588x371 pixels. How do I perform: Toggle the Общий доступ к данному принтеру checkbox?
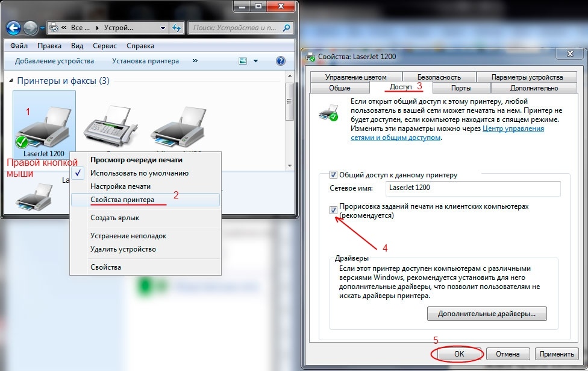click(x=333, y=174)
